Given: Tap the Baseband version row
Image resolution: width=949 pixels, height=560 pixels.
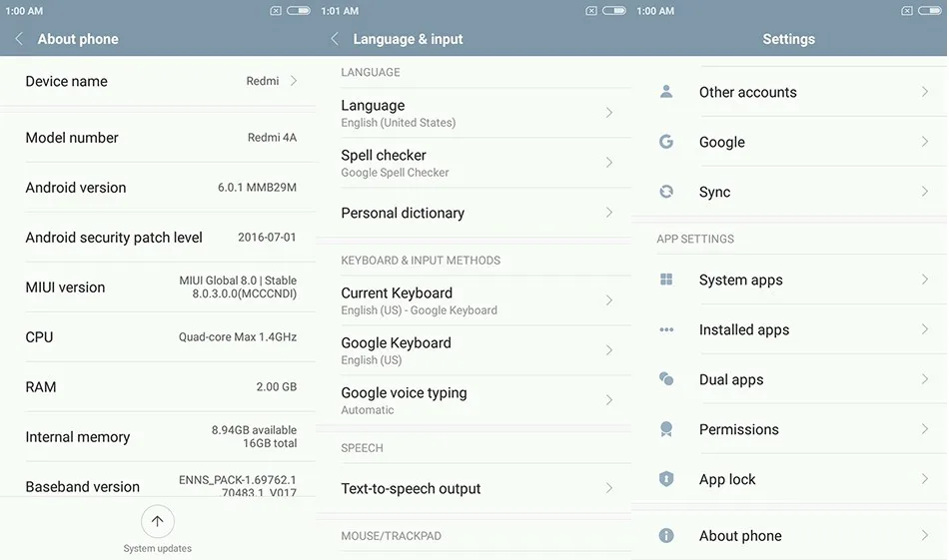Looking at the screenshot, I should [158, 481].
